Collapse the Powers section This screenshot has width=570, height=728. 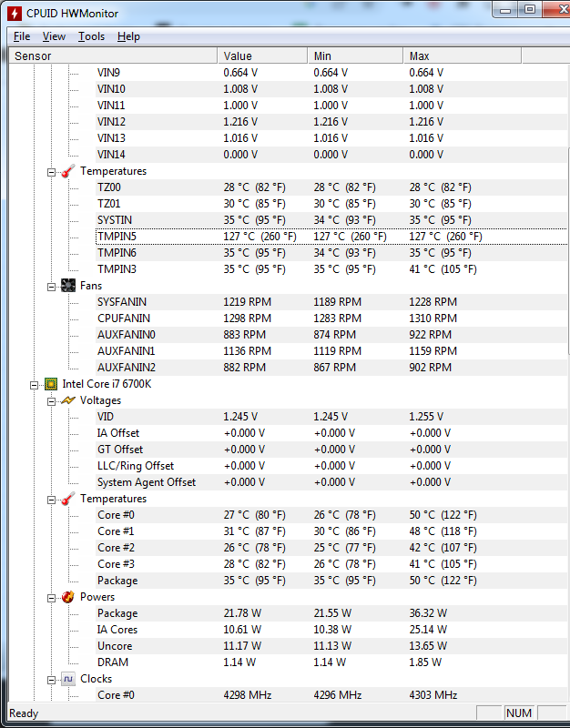tap(51, 598)
